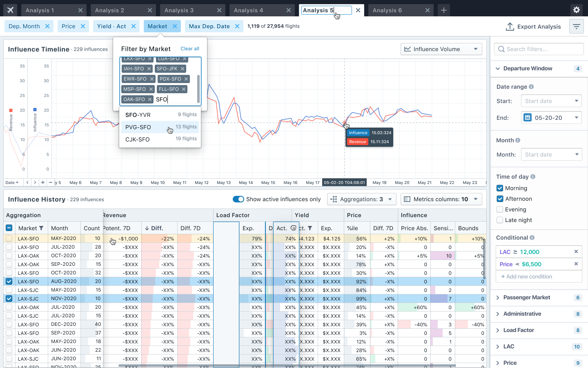Image resolution: width=588 pixels, height=368 pixels.
Task: Remove the Dep. Month filter chip
Action: point(47,26)
